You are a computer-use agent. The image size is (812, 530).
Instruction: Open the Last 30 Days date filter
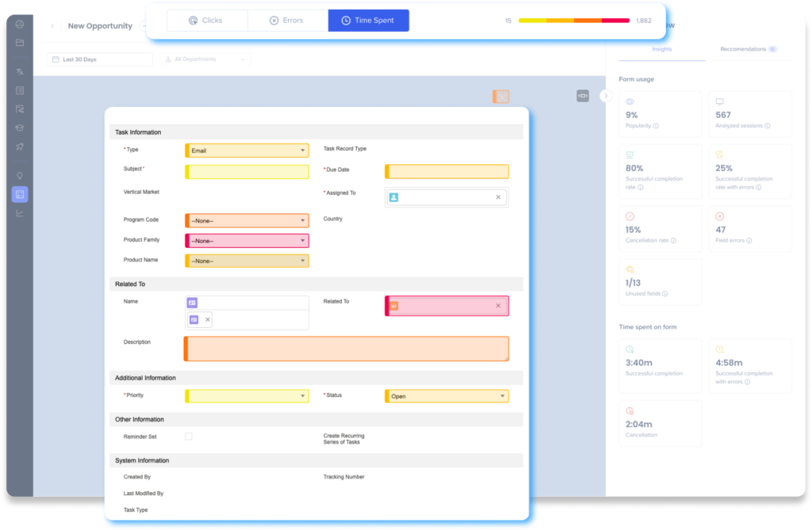99,59
